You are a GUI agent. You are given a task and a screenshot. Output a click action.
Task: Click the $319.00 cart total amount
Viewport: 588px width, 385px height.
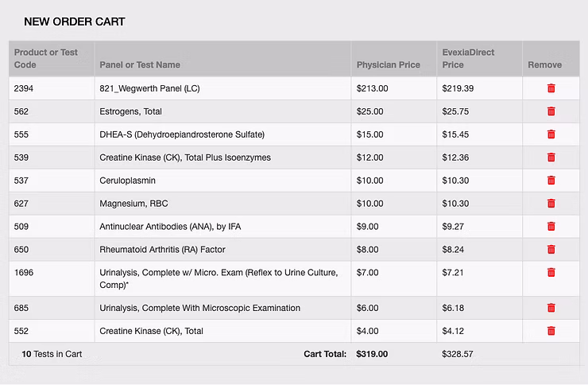click(x=372, y=354)
